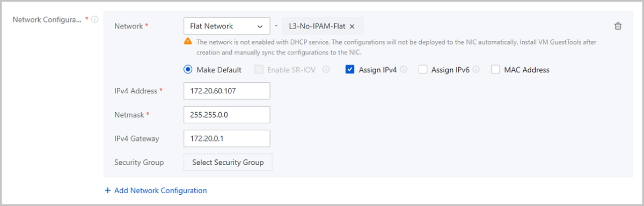644x206 pixels.
Task: Click the plus icon to add configuration
Action: [x=107, y=190]
